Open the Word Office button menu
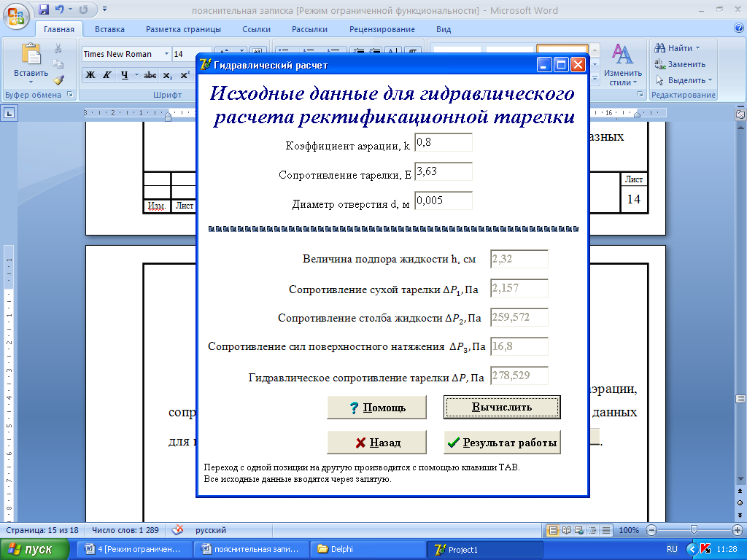Screen dimensions: 747x560 (x=16, y=16)
